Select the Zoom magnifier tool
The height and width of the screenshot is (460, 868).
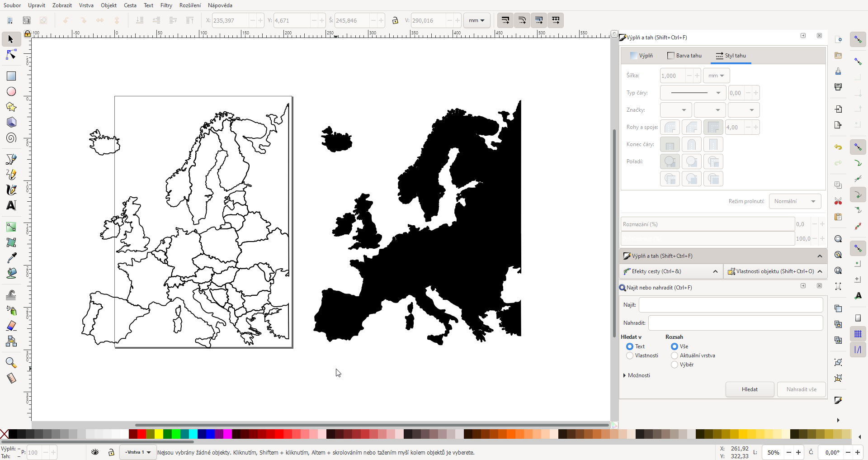click(x=11, y=363)
